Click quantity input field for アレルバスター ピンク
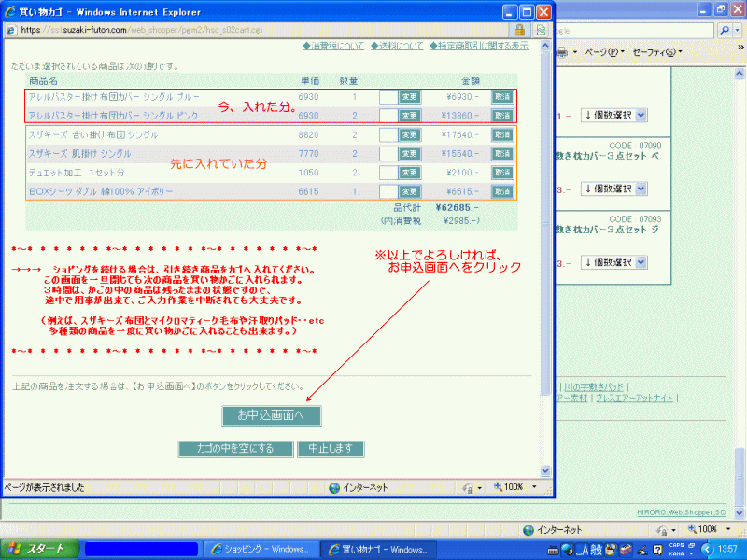 388,116
